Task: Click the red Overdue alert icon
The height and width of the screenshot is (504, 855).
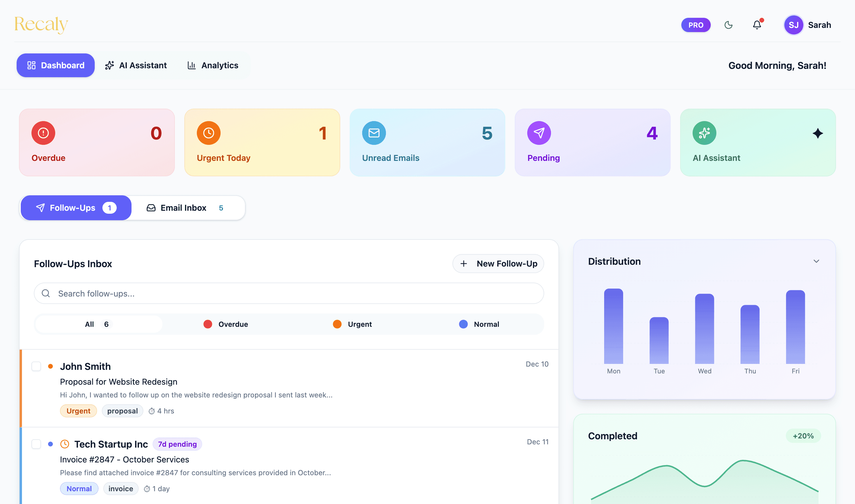Action: (43, 133)
